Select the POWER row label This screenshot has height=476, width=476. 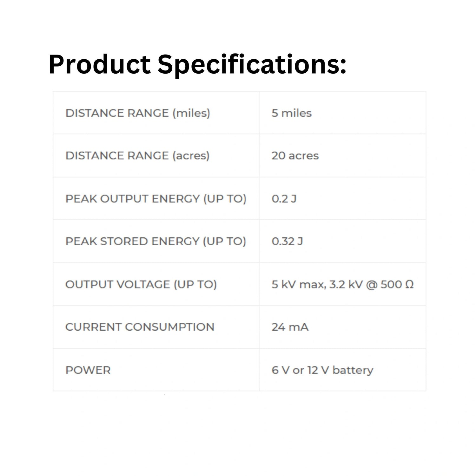point(88,370)
